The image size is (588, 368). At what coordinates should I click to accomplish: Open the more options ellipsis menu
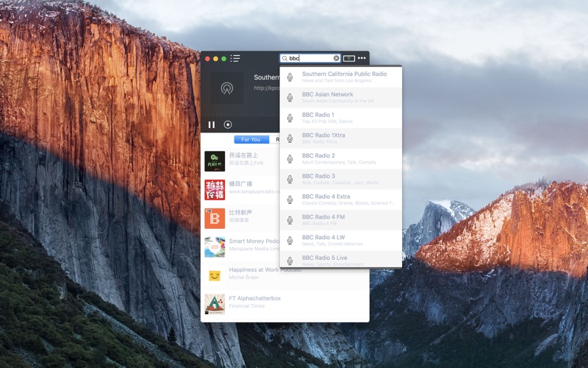[362, 58]
